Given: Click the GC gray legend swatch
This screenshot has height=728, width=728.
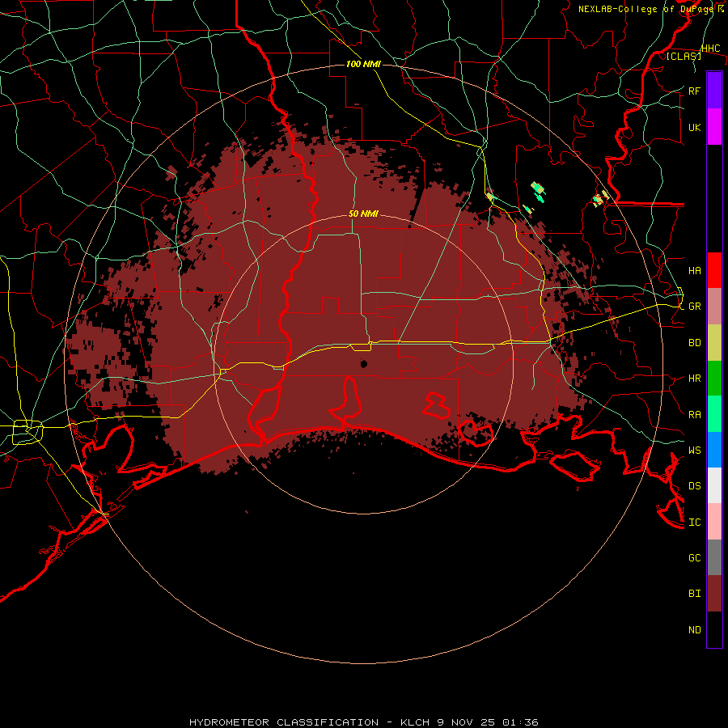Looking at the screenshot, I should click(x=714, y=557).
